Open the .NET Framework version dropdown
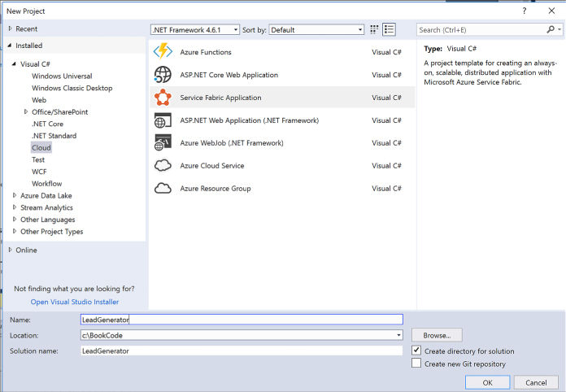 [195, 29]
